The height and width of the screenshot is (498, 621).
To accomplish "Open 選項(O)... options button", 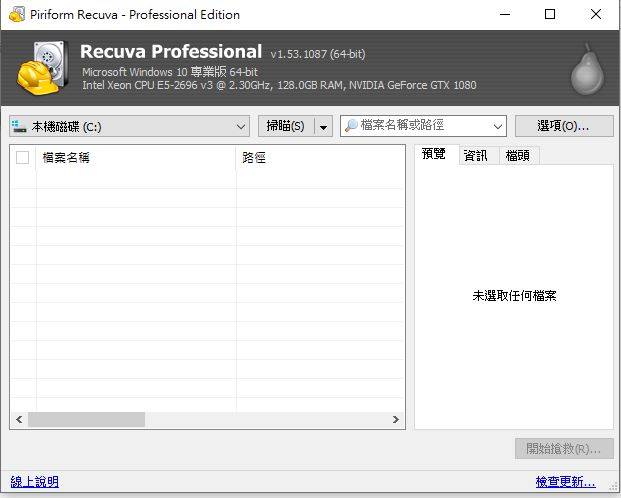I will click(x=564, y=126).
